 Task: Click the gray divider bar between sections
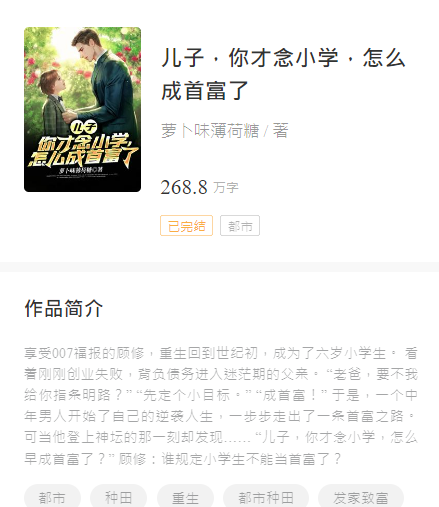tap(219, 267)
